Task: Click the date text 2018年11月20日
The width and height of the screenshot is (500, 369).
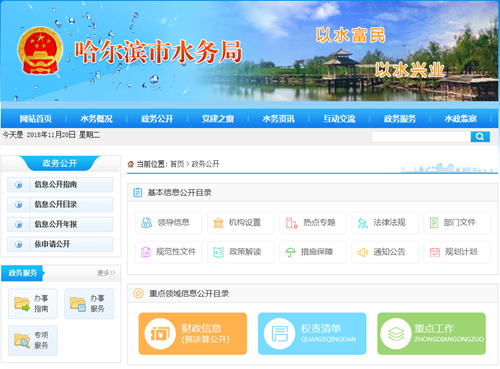Action: point(51,135)
